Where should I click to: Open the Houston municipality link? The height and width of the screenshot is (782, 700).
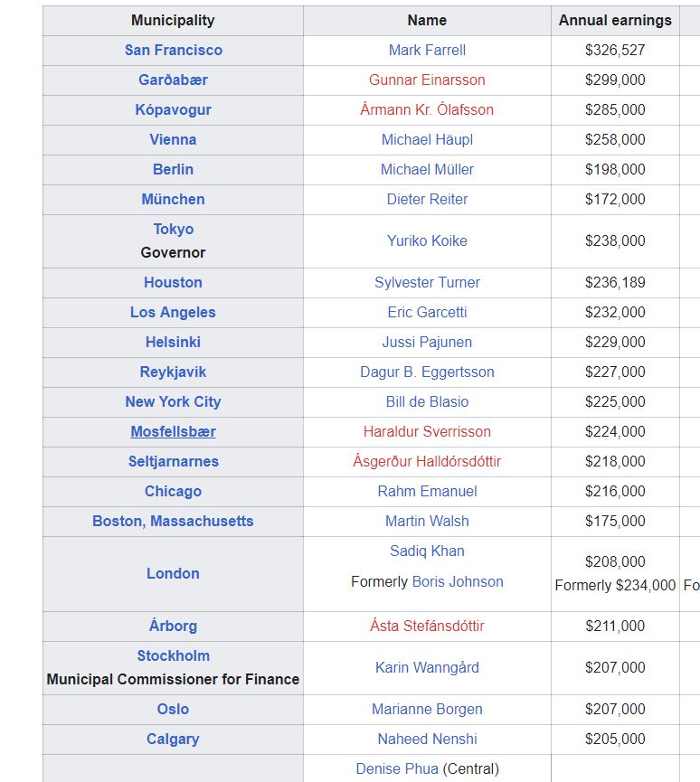point(173,282)
